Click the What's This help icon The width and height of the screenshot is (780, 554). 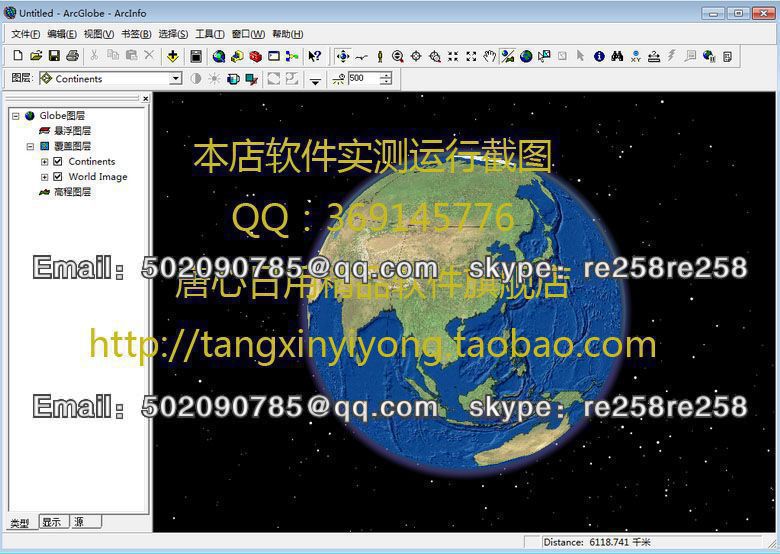click(314, 56)
